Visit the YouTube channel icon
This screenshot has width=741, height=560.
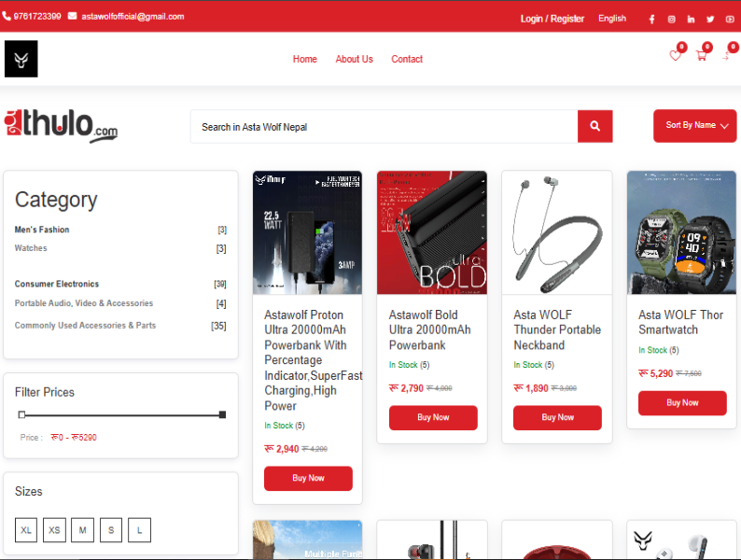coord(730,19)
